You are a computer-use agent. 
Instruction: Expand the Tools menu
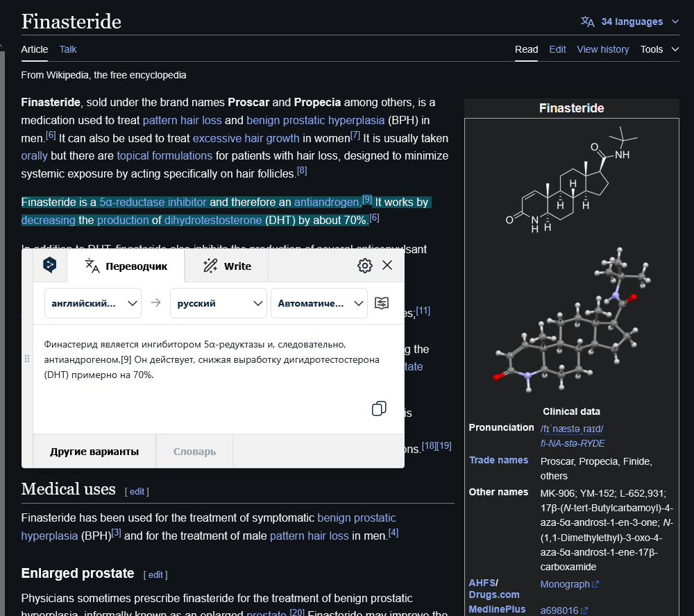pyautogui.click(x=659, y=49)
